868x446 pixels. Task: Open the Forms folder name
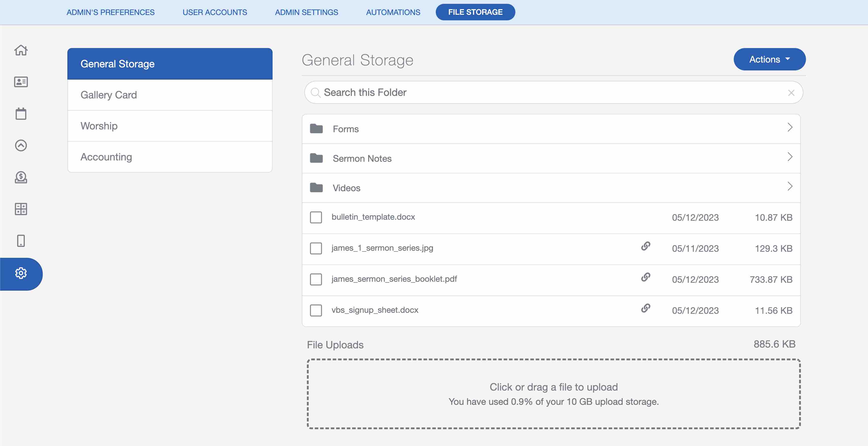[345, 129]
